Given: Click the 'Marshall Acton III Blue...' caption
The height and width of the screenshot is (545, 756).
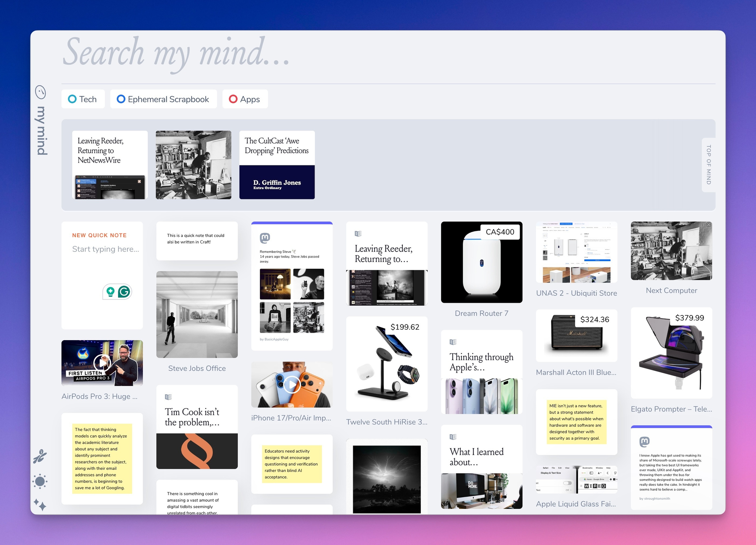Looking at the screenshot, I should (x=576, y=372).
